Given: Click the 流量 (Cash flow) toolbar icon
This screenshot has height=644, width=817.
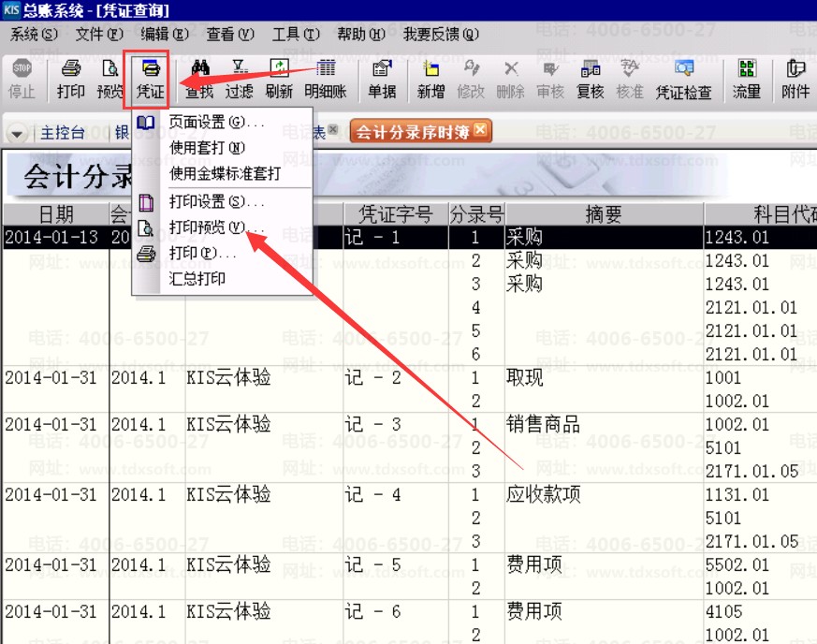Looking at the screenshot, I should pyautogui.click(x=746, y=79).
